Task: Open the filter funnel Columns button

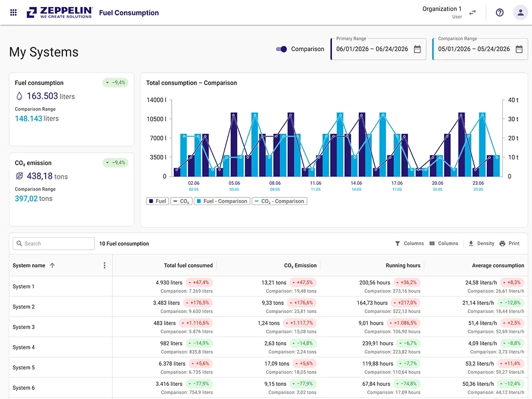Action: click(409, 243)
